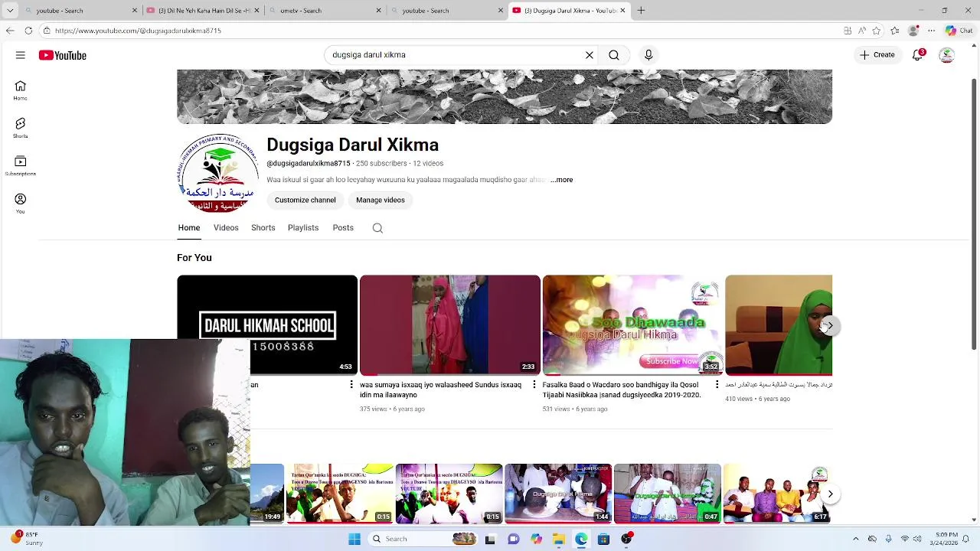Switch to the Posts channel tab
This screenshot has width=980, height=551.
343,228
